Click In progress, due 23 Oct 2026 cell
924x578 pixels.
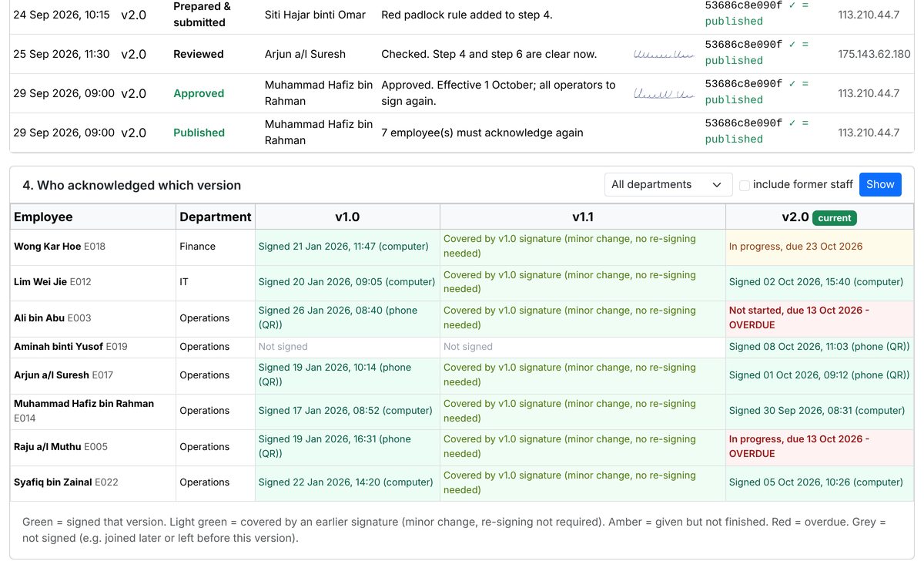point(819,247)
